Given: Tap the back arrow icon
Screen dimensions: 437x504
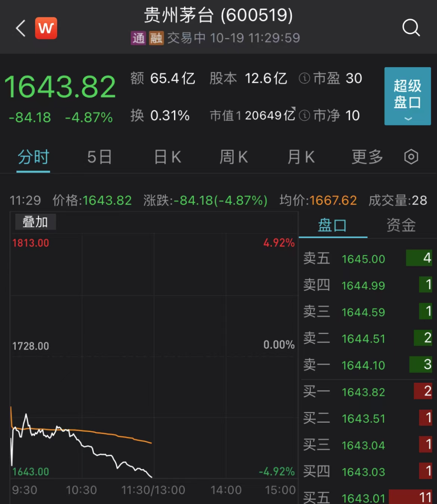Looking at the screenshot, I should (x=21, y=28).
